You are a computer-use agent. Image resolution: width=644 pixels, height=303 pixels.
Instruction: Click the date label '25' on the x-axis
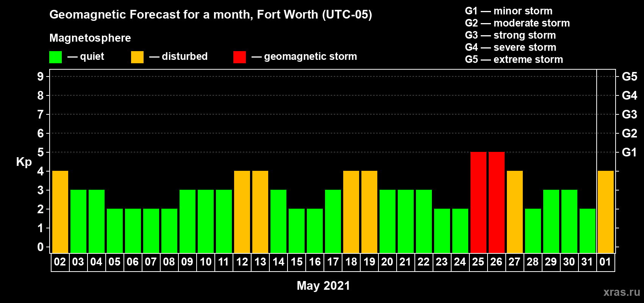478,262
